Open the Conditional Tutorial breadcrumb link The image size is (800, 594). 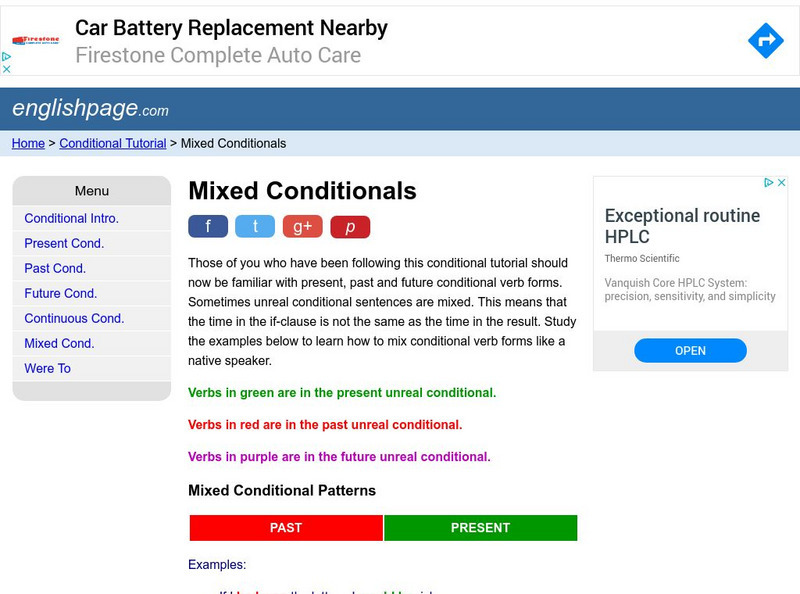pyautogui.click(x=113, y=143)
